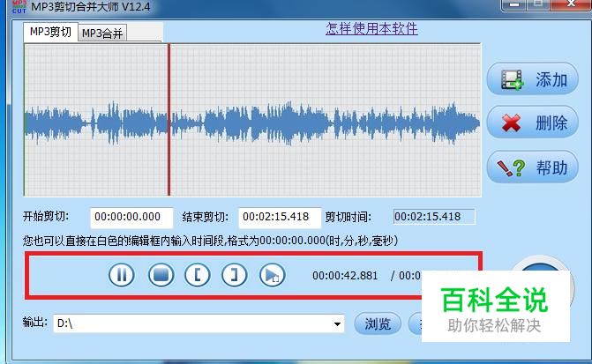Viewport: 592px width, 364px height.
Task: Play the selected clip preview button
Action: (x=272, y=275)
